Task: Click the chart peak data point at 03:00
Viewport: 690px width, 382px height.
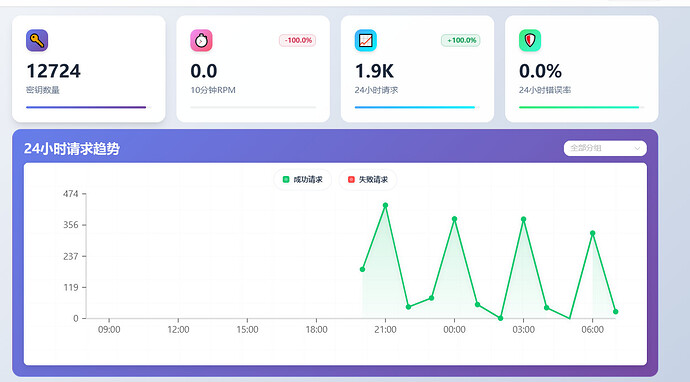Action: [524, 219]
